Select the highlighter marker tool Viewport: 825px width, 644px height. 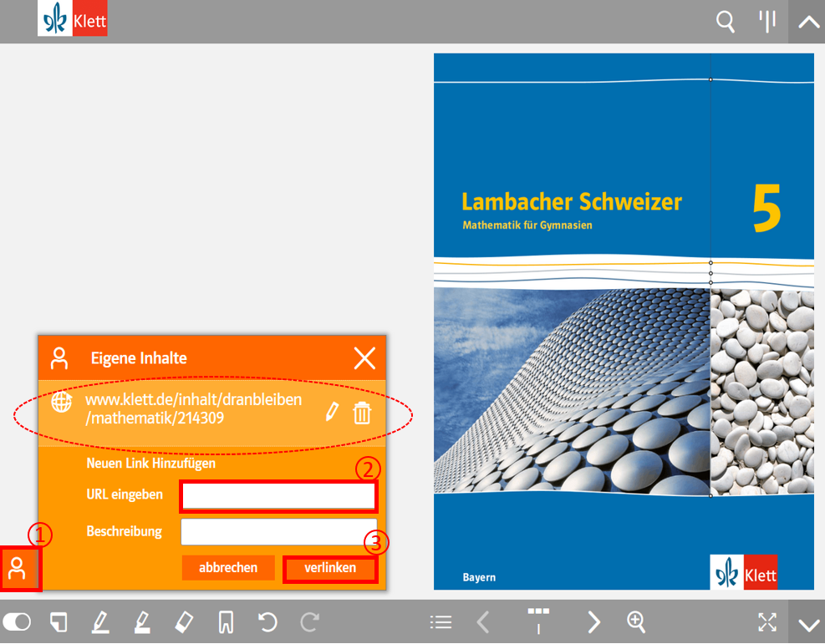(x=142, y=622)
